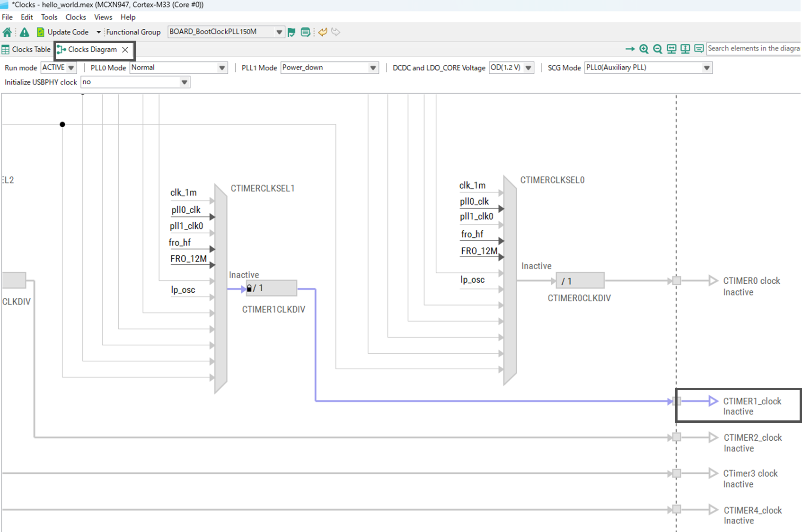The height and width of the screenshot is (532, 802).
Task: Open the PLL1 Mode dropdown
Action: pos(373,68)
